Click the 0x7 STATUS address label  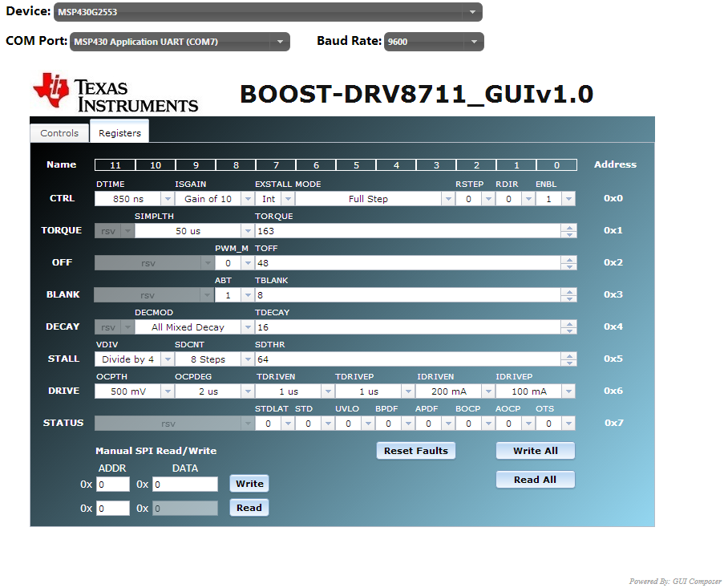614,423
